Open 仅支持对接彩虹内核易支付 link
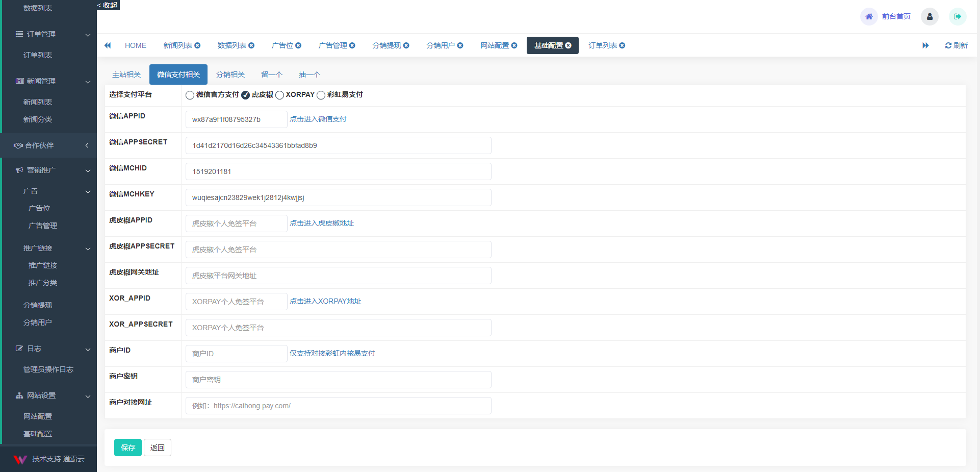Screen dimensions: 980x472 point(332,353)
